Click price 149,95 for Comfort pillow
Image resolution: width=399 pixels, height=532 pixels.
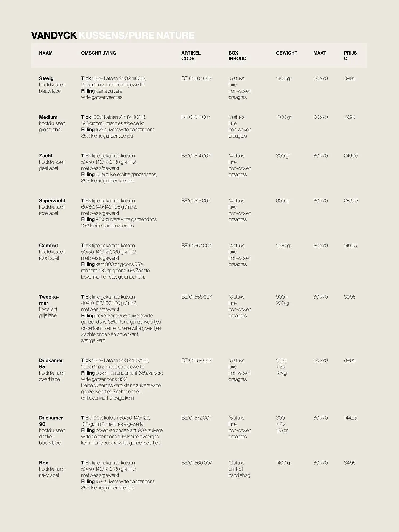point(350,246)
